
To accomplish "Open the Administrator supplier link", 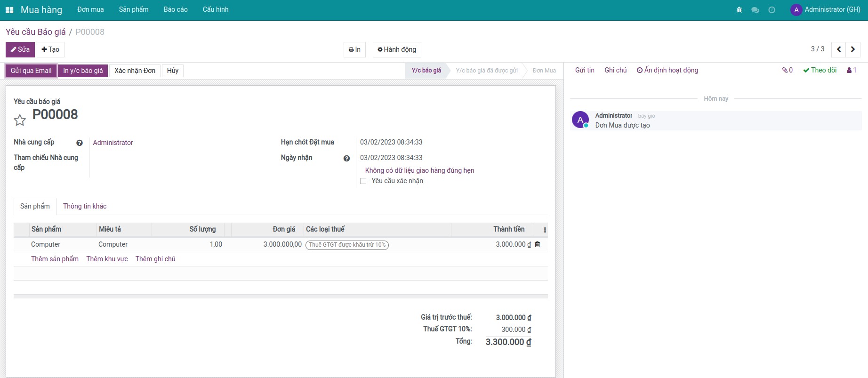I will click(113, 143).
